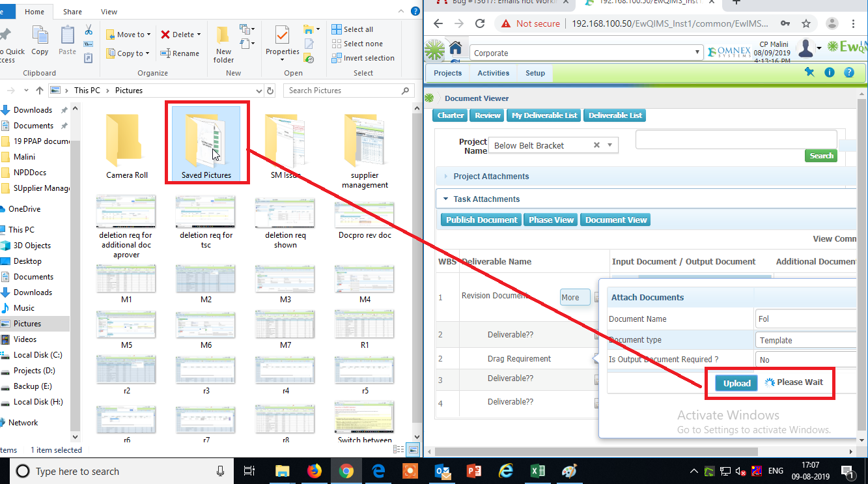Click the Document Name input field
868x484 pixels.
click(806, 319)
